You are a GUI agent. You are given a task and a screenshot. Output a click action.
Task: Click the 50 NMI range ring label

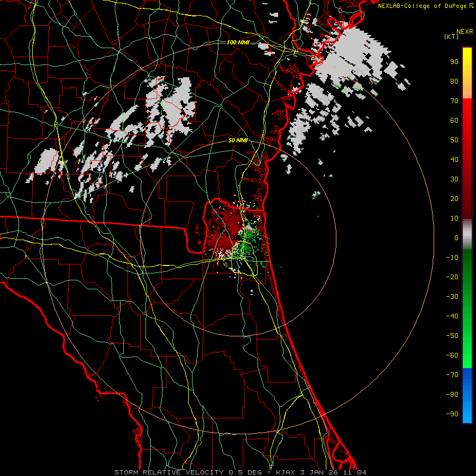click(x=238, y=140)
